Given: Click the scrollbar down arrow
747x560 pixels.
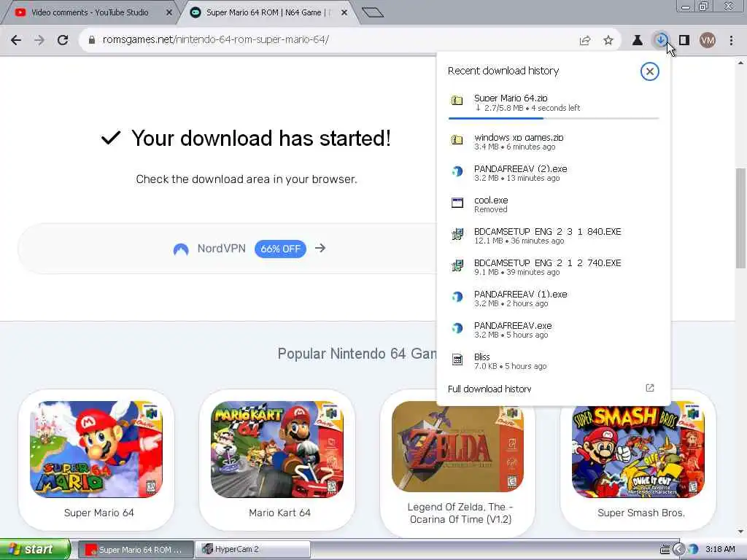Looking at the screenshot, I should click(x=741, y=532).
